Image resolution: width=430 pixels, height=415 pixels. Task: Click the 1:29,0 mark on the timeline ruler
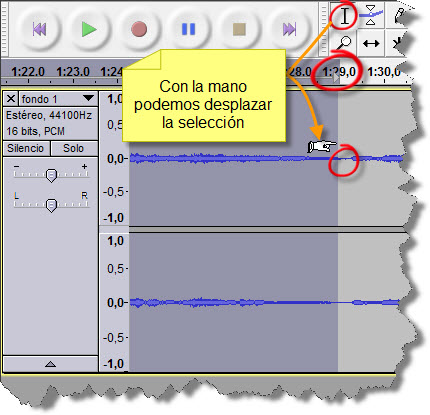339,72
